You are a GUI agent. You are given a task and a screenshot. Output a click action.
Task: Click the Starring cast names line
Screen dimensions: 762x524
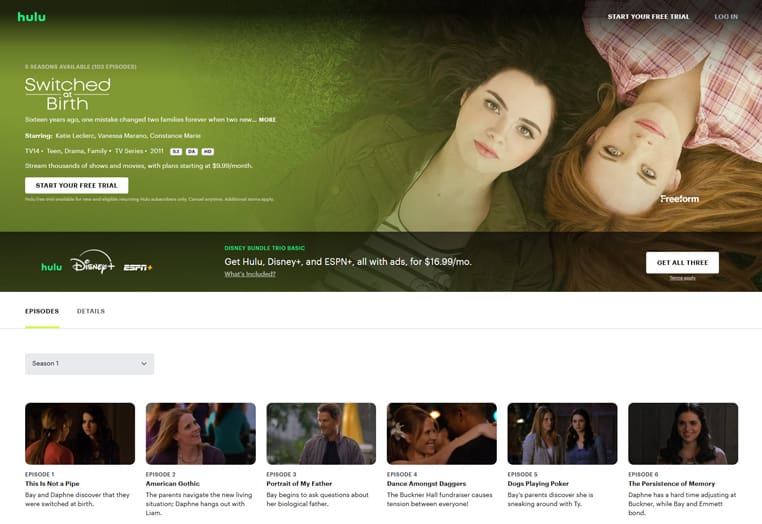coord(113,136)
